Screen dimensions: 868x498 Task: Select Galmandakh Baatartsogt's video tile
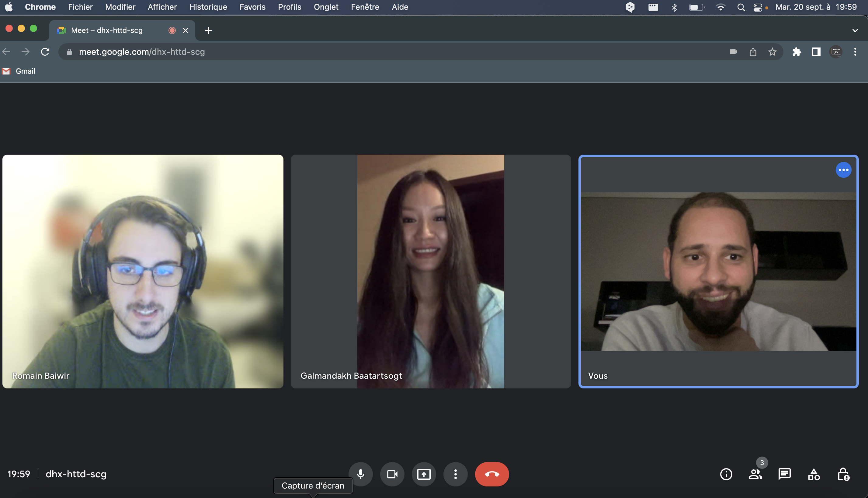[x=431, y=271]
